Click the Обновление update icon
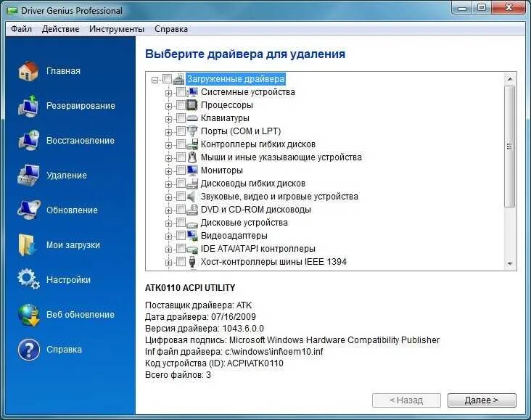Screen dimensions: 531x420 28,210
